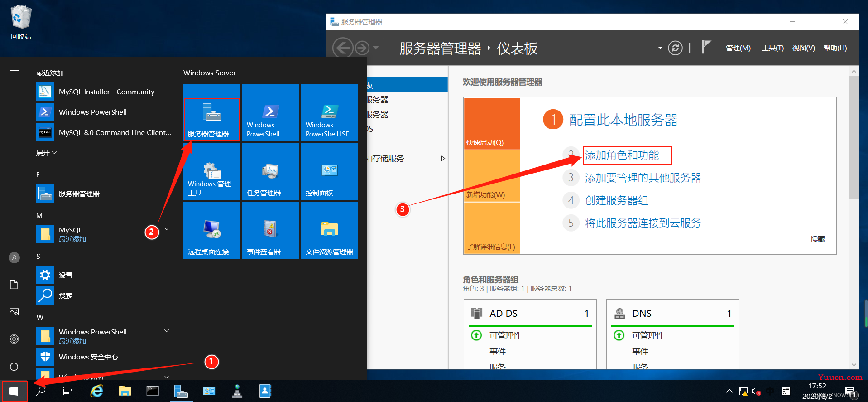This screenshot has height=402, width=868.
Task: Expand the Windows PowerShell folder group
Action: coord(167,331)
